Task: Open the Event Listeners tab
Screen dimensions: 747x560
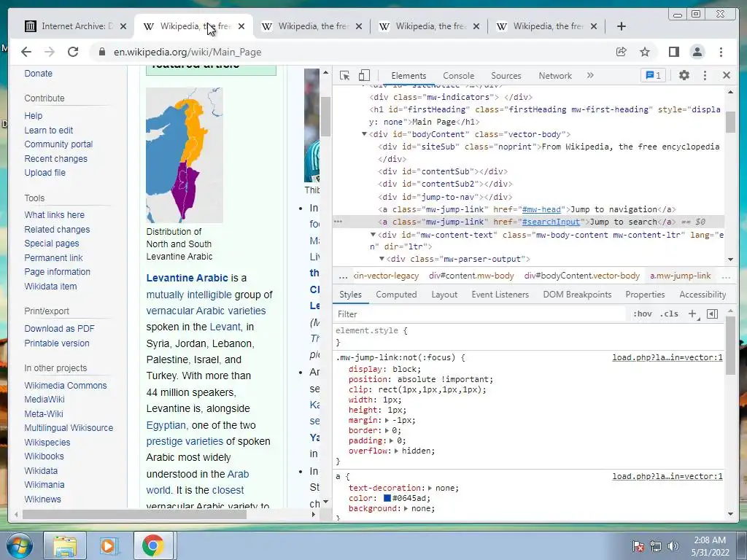Action: [x=500, y=295]
